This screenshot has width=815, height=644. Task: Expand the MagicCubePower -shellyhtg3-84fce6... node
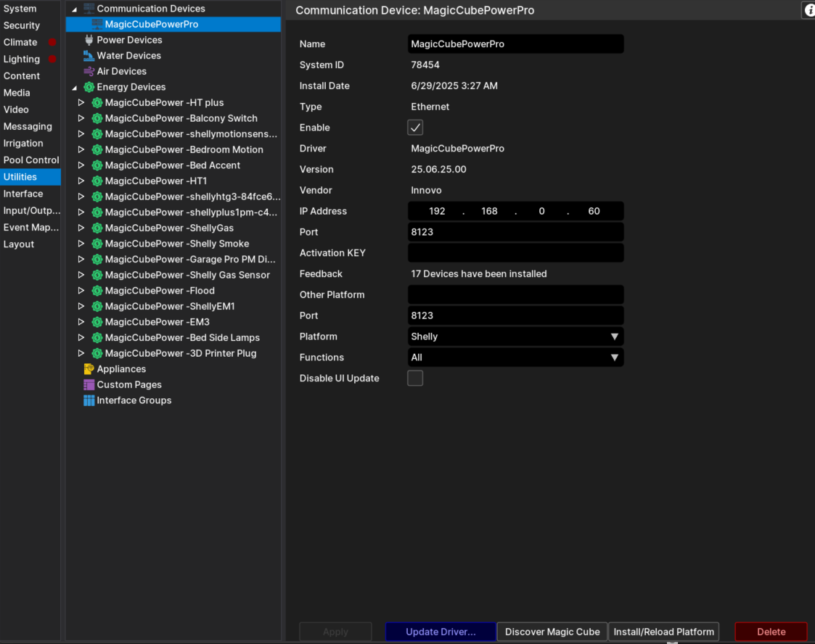(81, 197)
